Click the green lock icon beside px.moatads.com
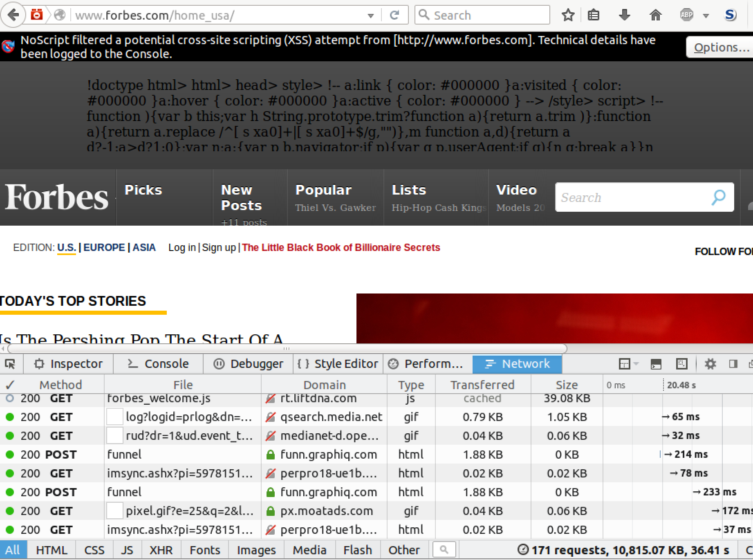 (x=270, y=511)
